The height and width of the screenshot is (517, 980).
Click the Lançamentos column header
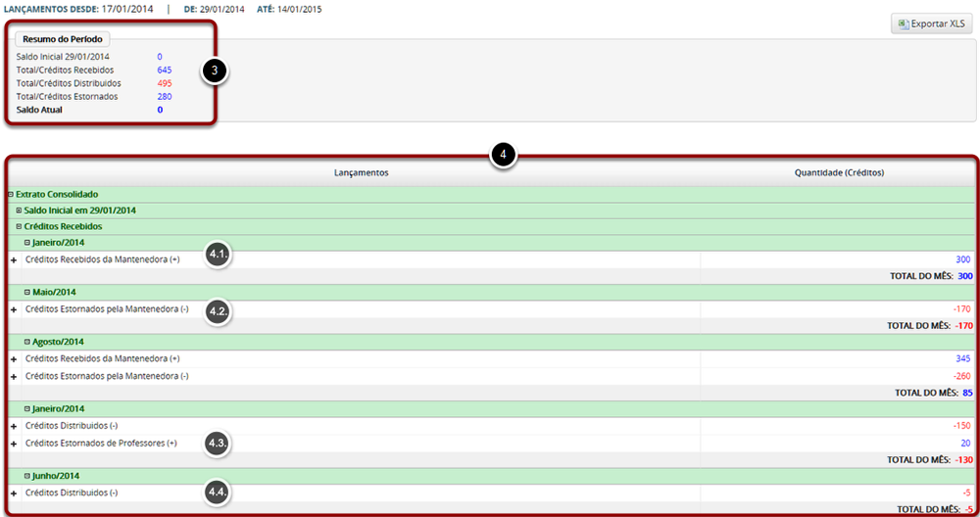tap(361, 172)
